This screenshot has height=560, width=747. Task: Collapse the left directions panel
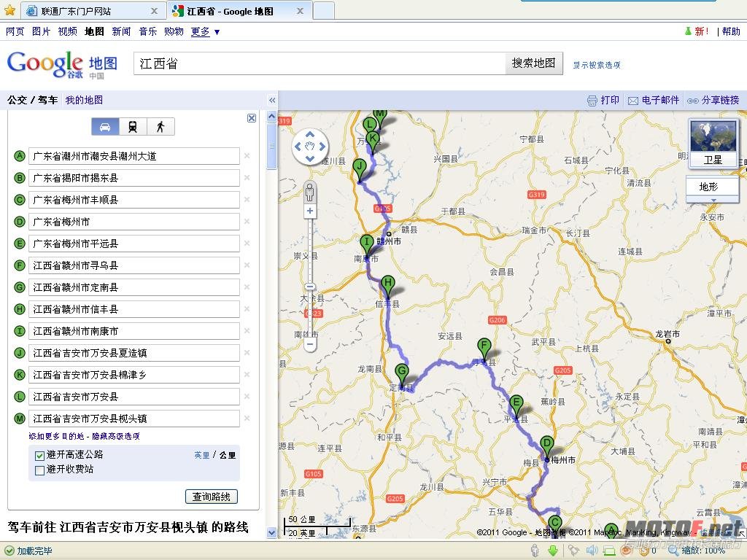coord(271,100)
